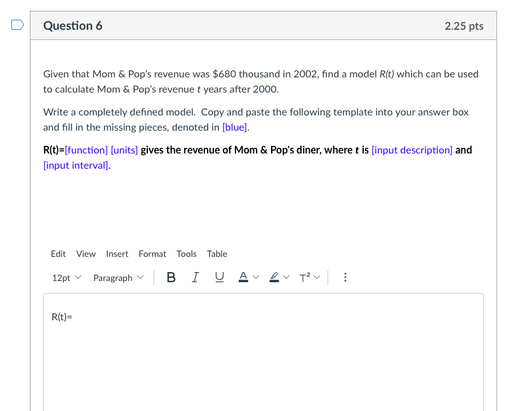Select the text color A icon
Screen dimensions: 532x411
243,277
